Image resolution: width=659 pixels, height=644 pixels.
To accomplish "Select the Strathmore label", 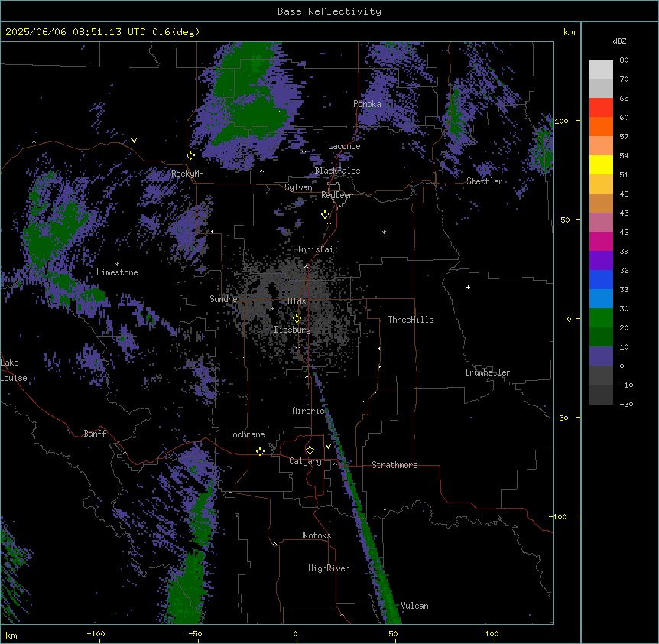I will click(394, 465).
